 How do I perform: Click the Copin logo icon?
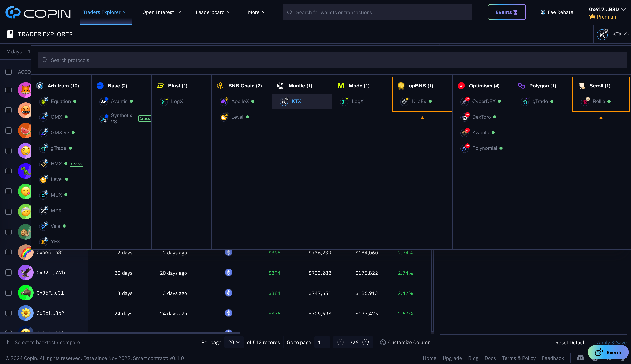pos(13,12)
